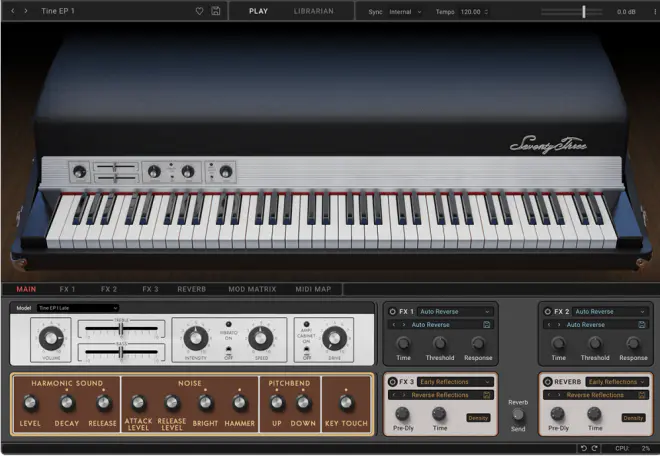The image size is (660, 456).
Task: Click the Pitchbend Up knob
Action: pyautogui.click(x=277, y=403)
